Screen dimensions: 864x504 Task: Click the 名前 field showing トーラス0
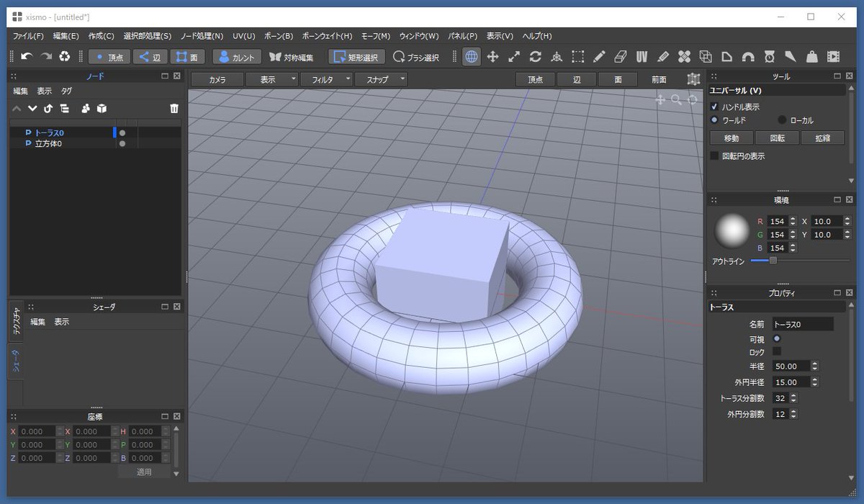[x=803, y=323]
